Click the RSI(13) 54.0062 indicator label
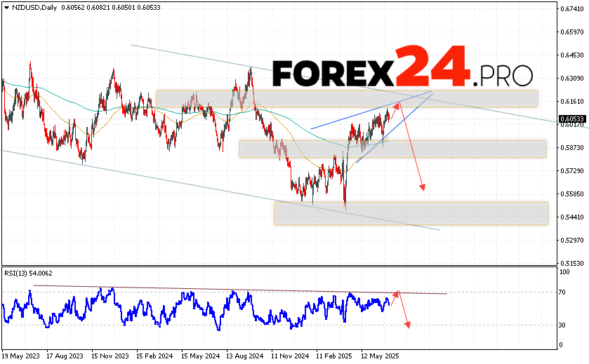The width and height of the screenshot is (589, 364). click(x=28, y=273)
